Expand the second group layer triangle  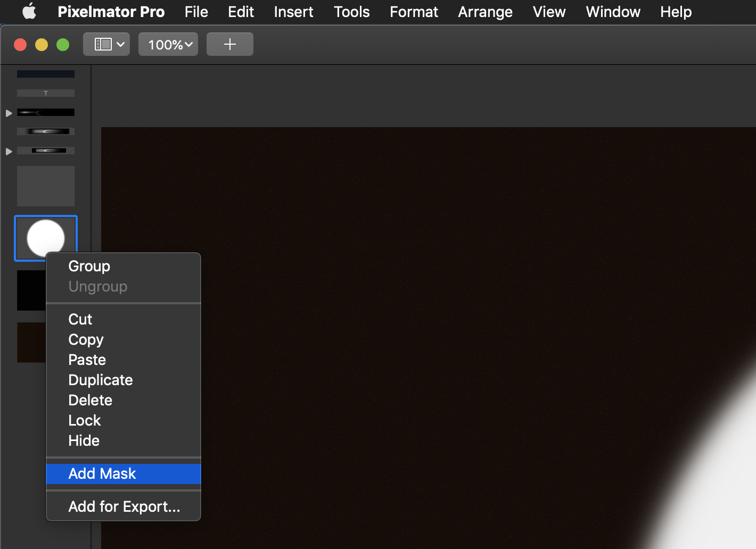[x=9, y=152]
